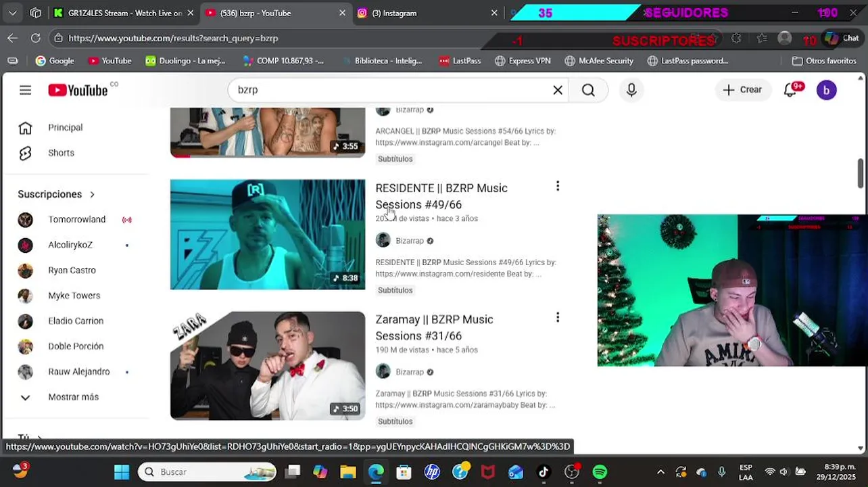Open the Windows Start menu

click(x=122, y=472)
